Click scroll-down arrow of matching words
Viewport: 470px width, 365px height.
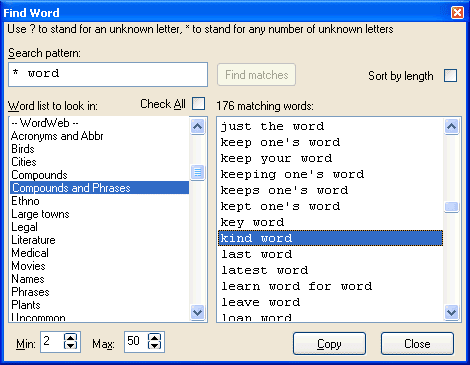[x=451, y=313]
